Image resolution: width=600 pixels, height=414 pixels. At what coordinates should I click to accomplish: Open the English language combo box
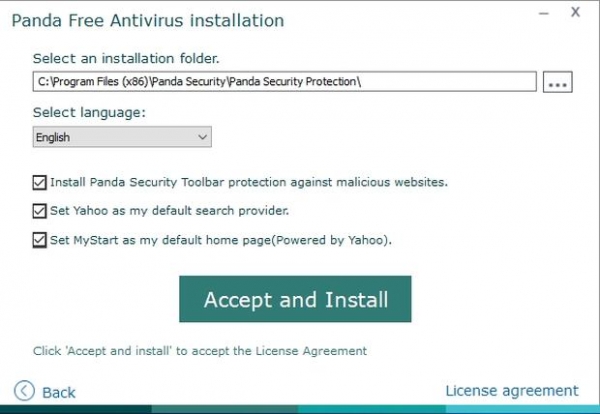[x=122, y=137]
